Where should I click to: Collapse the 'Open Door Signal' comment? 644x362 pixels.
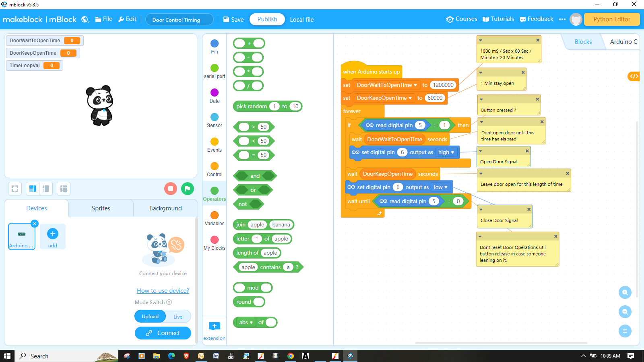(481, 151)
